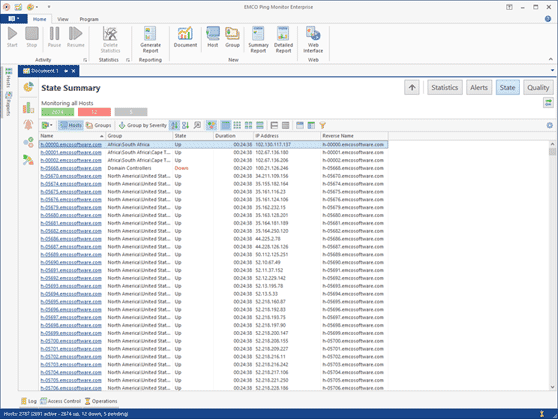558x419 pixels.
Task: Click the bar chart statistics icon in the document sidebar
Action: 28,107
